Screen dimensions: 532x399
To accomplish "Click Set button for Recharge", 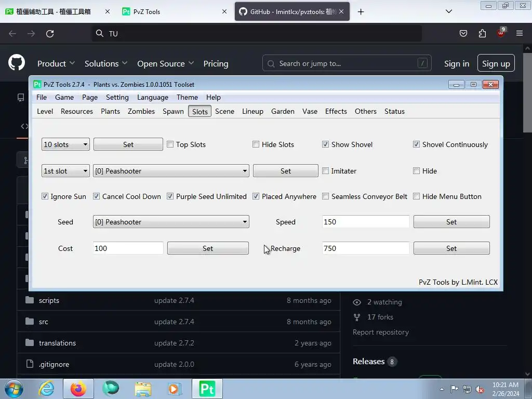I will (x=451, y=248).
